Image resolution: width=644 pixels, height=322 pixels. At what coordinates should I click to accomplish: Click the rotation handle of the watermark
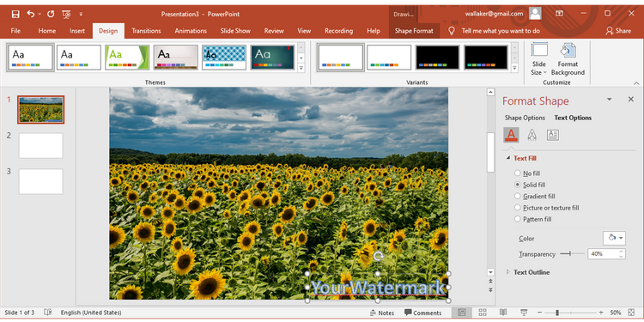click(378, 256)
